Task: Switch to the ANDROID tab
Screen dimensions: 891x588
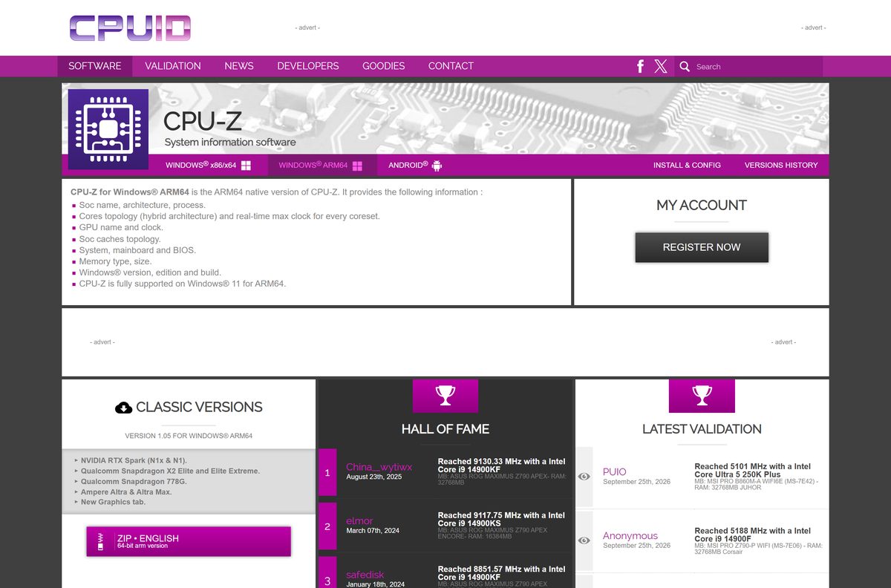Action: click(415, 165)
